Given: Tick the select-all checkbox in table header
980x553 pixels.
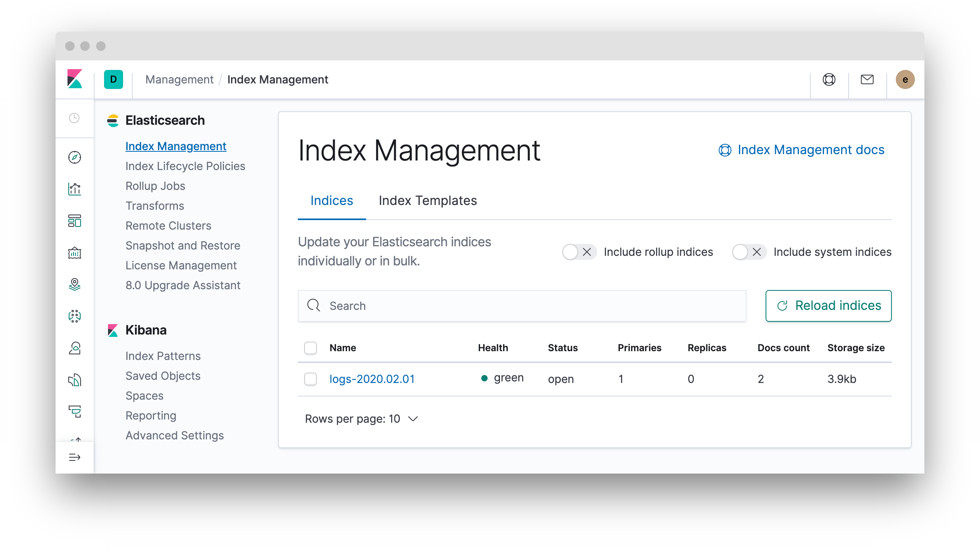Looking at the screenshot, I should [x=311, y=348].
